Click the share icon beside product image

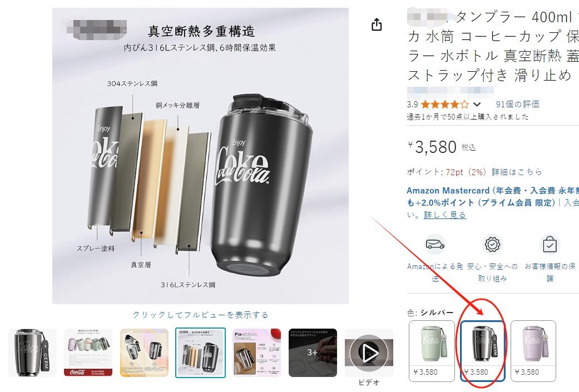(x=377, y=24)
